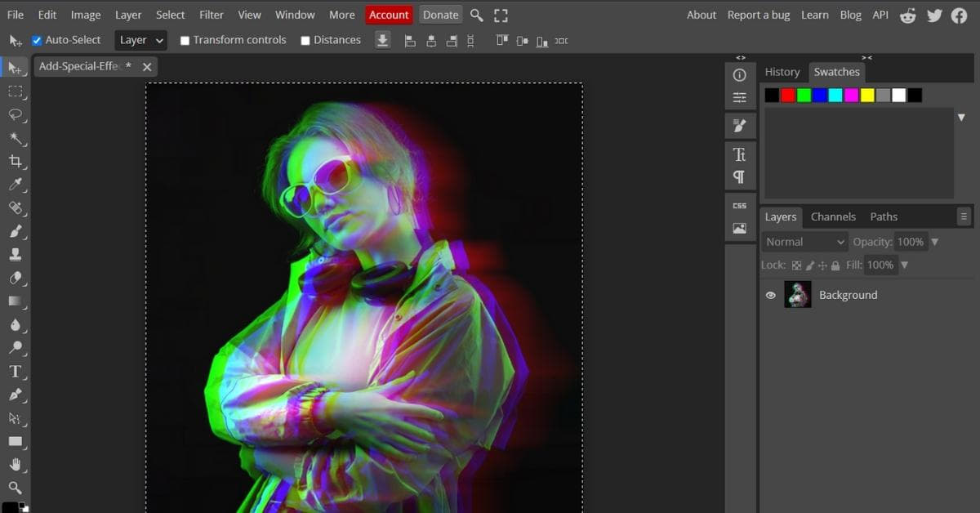Open the Paragraph panel icon
The width and height of the screenshot is (980, 513).
(x=740, y=176)
